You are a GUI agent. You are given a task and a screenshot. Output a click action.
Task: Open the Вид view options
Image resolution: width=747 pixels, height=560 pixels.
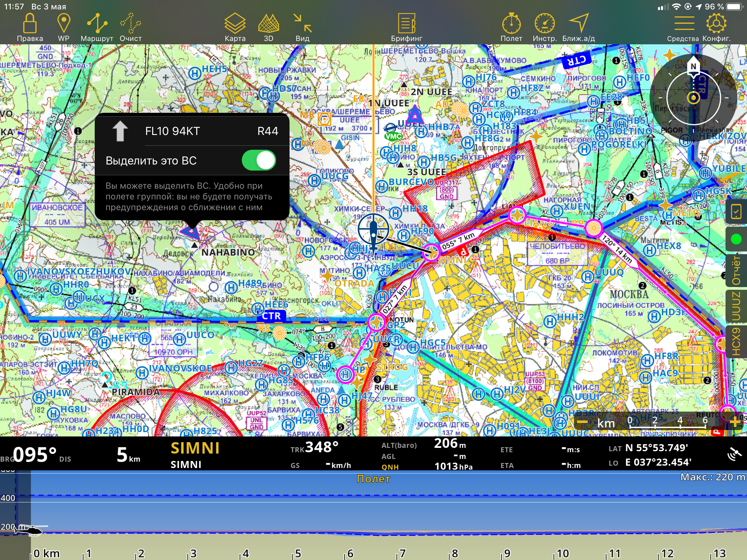click(x=302, y=24)
